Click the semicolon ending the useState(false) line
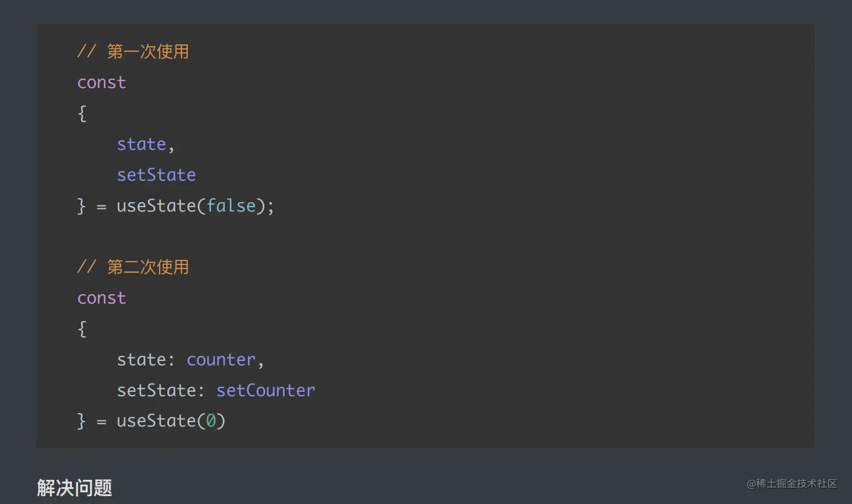This screenshot has width=852, height=504. (271, 207)
